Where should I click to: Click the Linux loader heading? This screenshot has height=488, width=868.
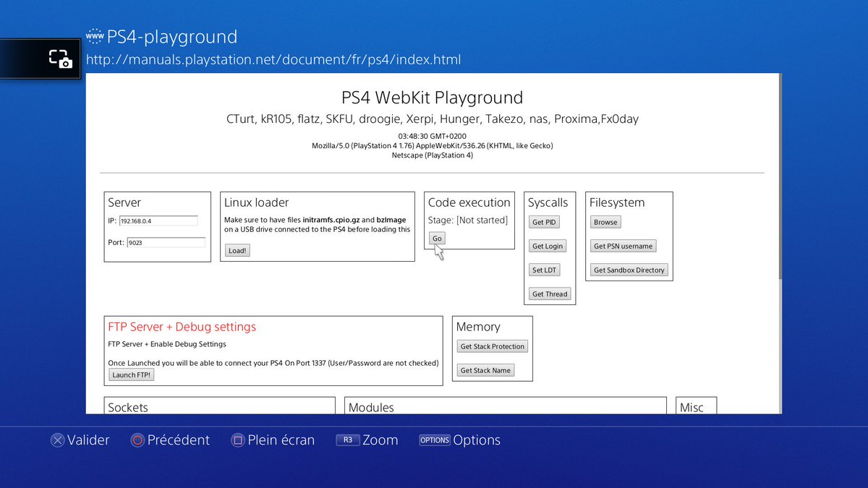click(x=256, y=202)
